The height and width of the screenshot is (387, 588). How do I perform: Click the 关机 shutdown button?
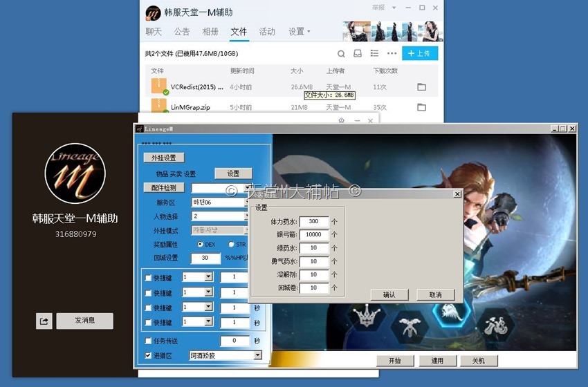pos(479,361)
